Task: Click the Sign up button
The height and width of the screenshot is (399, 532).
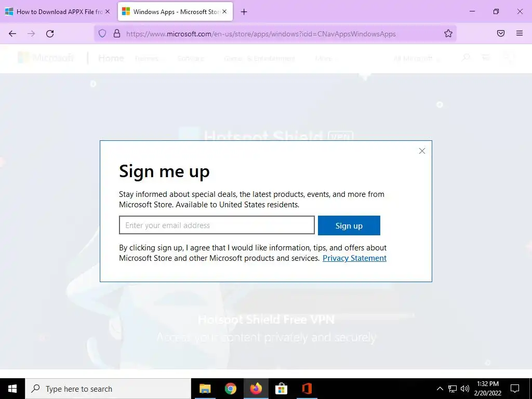Action: click(349, 225)
